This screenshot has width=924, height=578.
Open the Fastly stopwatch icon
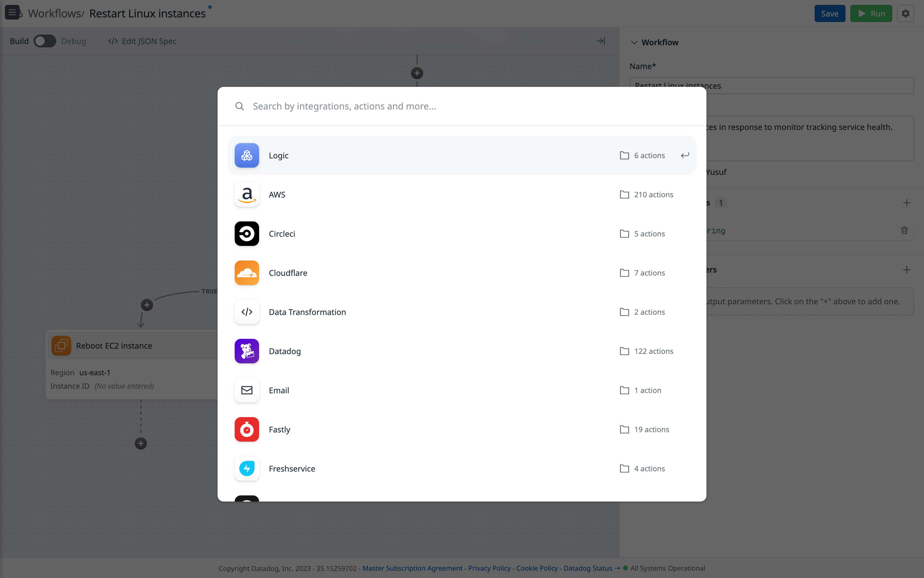click(x=247, y=429)
